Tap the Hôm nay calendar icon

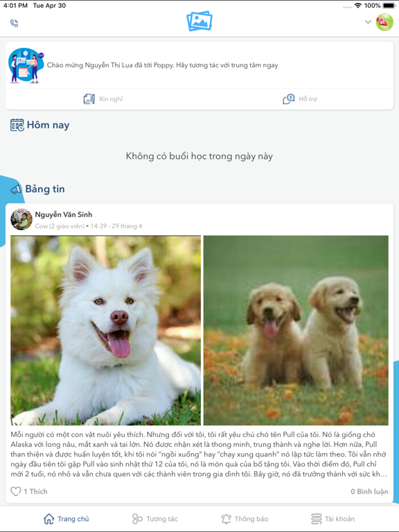(x=17, y=125)
